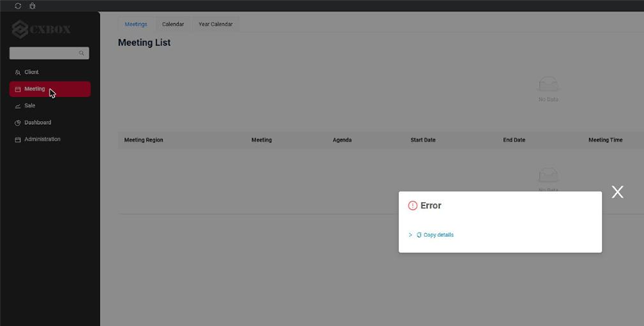Click the End Date column header
Viewport: 644px width, 326px height.
pyautogui.click(x=514, y=140)
